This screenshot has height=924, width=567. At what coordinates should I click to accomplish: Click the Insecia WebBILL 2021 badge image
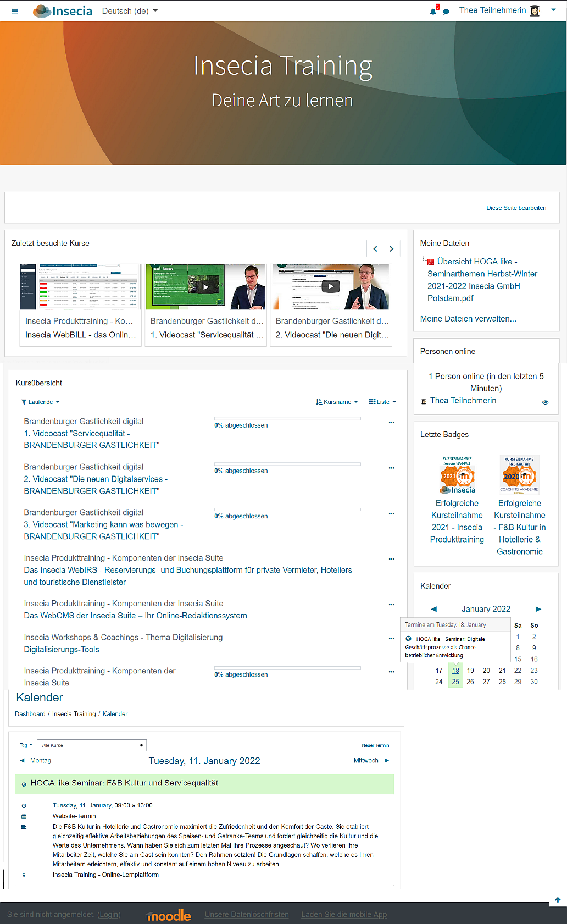[457, 475]
